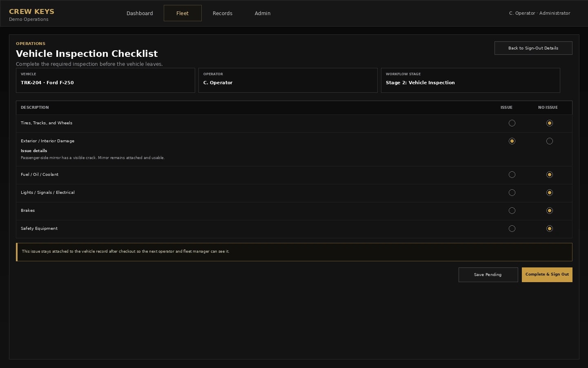
Task: Select No Issue for Lights / Signals / Electrical
Action: click(550, 193)
